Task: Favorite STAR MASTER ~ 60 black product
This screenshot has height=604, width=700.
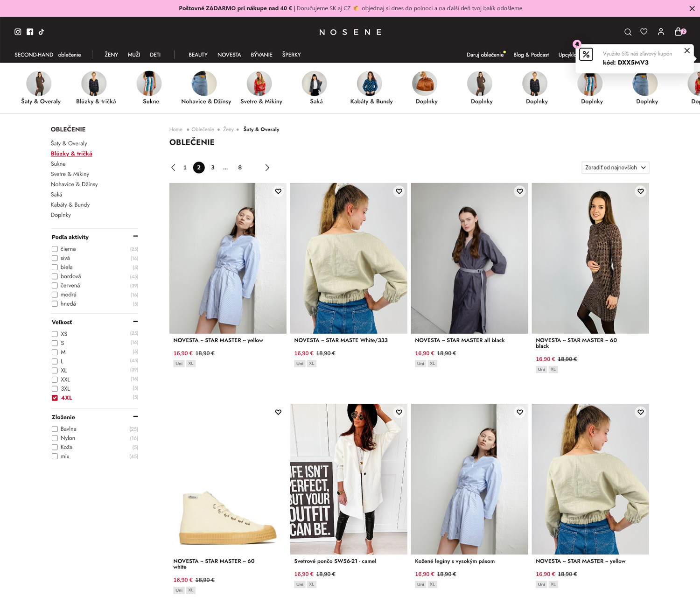Action: pos(641,191)
